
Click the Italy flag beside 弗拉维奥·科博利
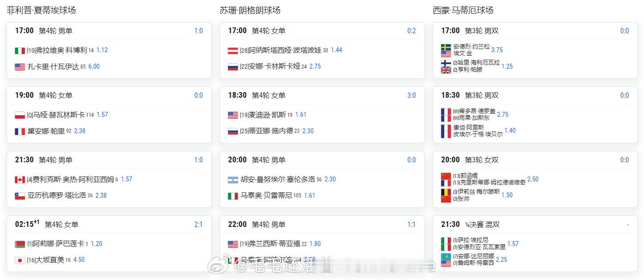point(20,50)
